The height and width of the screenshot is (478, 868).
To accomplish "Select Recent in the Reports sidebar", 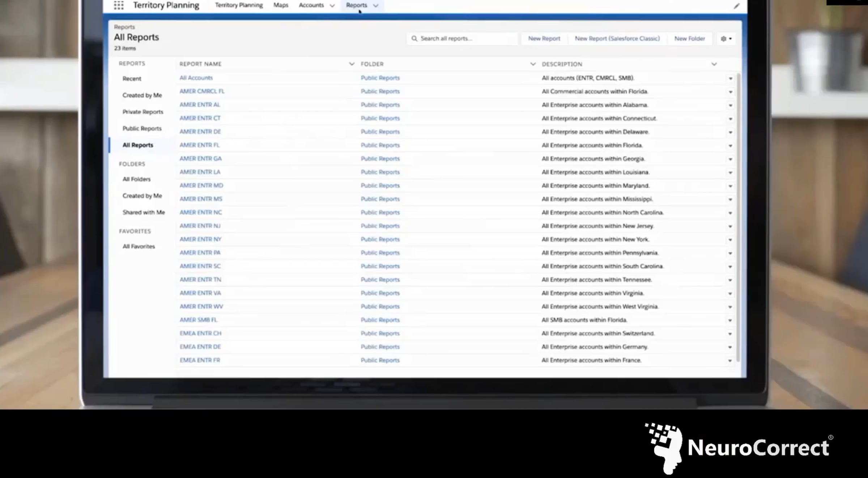I will 132,78.
